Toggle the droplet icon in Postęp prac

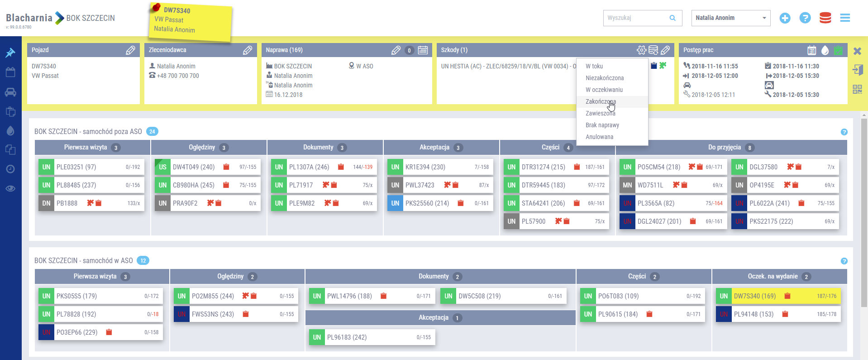(x=825, y=50)
